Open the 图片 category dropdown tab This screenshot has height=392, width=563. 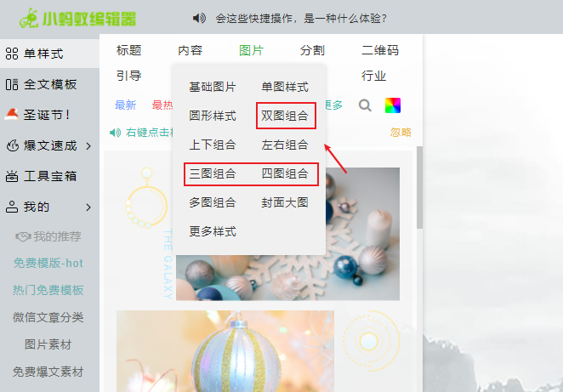(x=252, y=50)
